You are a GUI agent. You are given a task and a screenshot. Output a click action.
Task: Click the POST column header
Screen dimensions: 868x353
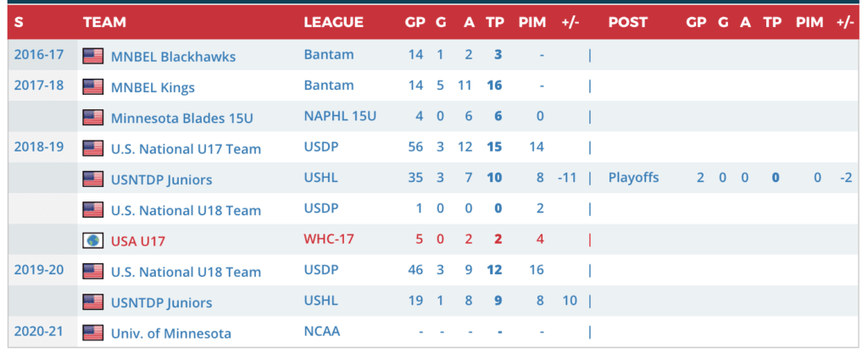click(x=627, y=23)
